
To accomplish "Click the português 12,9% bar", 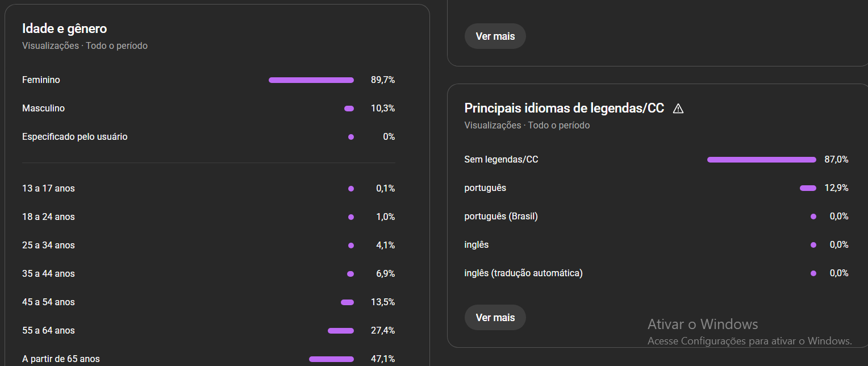I will pyautogui.click(x=808, y=188).
